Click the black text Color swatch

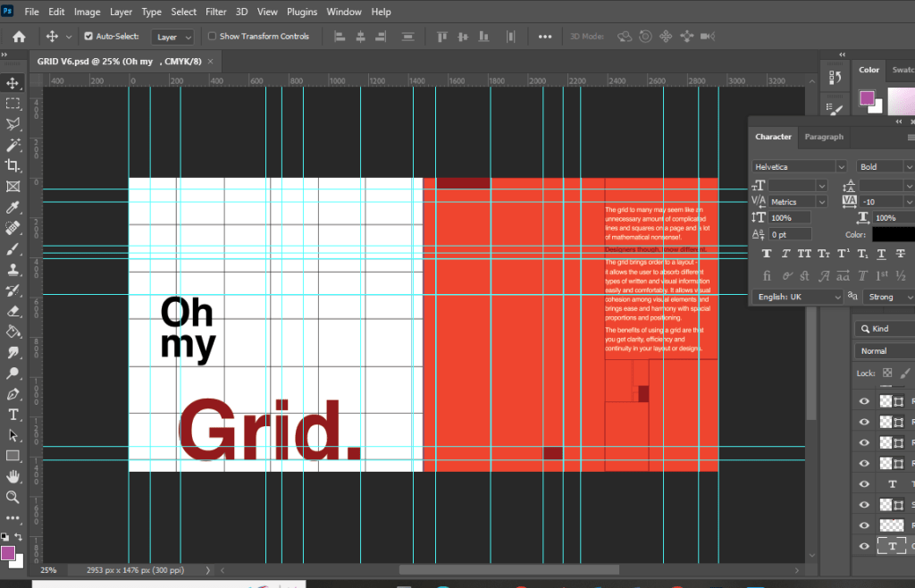[x=893, y=234]
